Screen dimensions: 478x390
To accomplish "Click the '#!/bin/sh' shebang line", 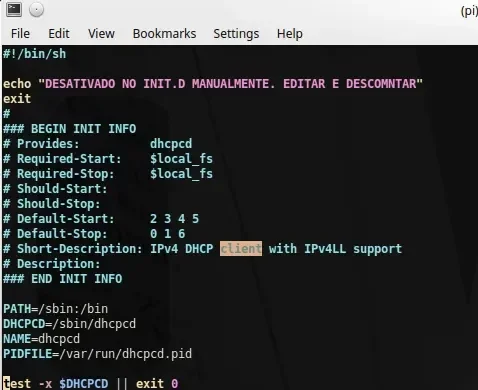I will [35, 54].
